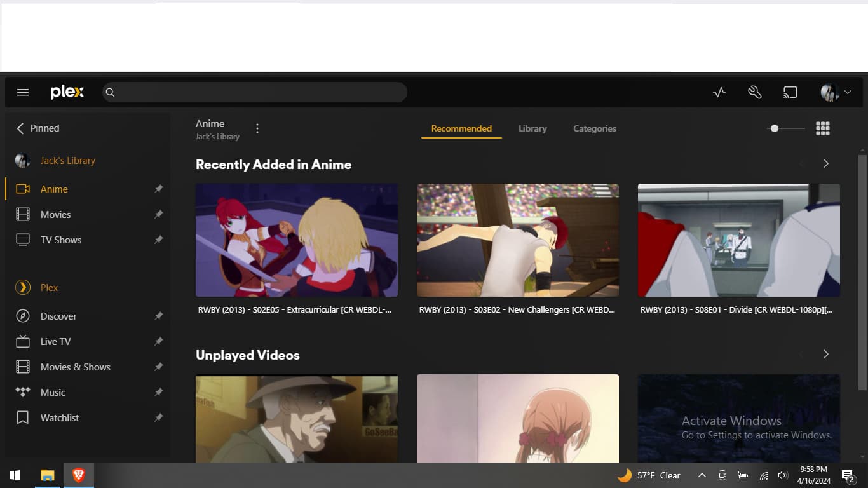The height and width of the screenshot is (488, 868).
Task: Open the weather widget showing 57°F Clear
Action: click(x=649, y=475)
